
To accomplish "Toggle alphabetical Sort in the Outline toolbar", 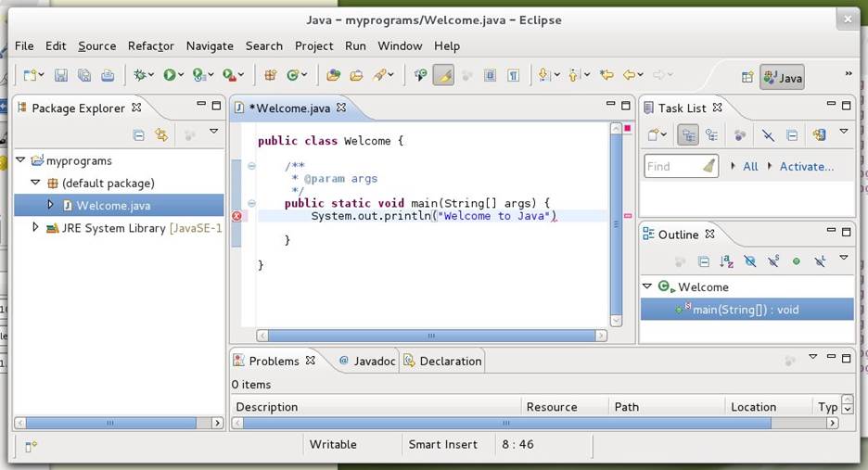I will tap(726, 261).
